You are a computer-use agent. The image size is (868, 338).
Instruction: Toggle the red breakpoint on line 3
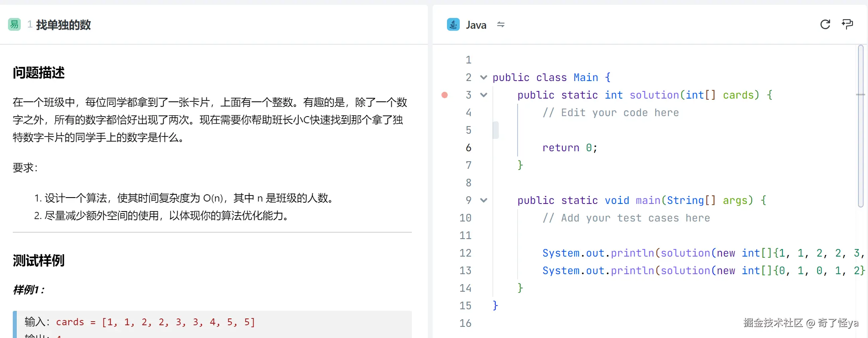tap(445, 95)
